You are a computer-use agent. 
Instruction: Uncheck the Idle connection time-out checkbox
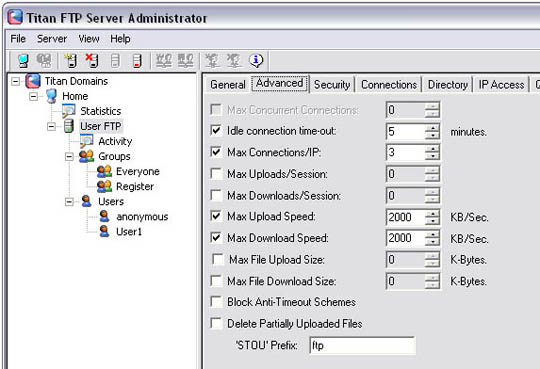pyautogui.click(x=216, y=131)
